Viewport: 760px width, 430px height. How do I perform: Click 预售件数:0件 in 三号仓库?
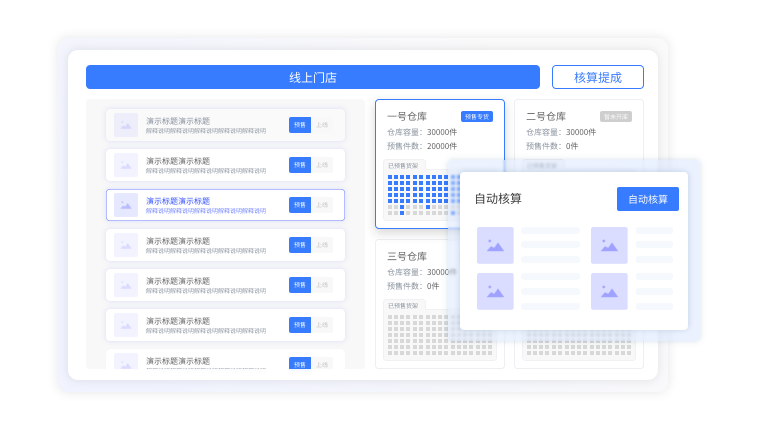413,286
